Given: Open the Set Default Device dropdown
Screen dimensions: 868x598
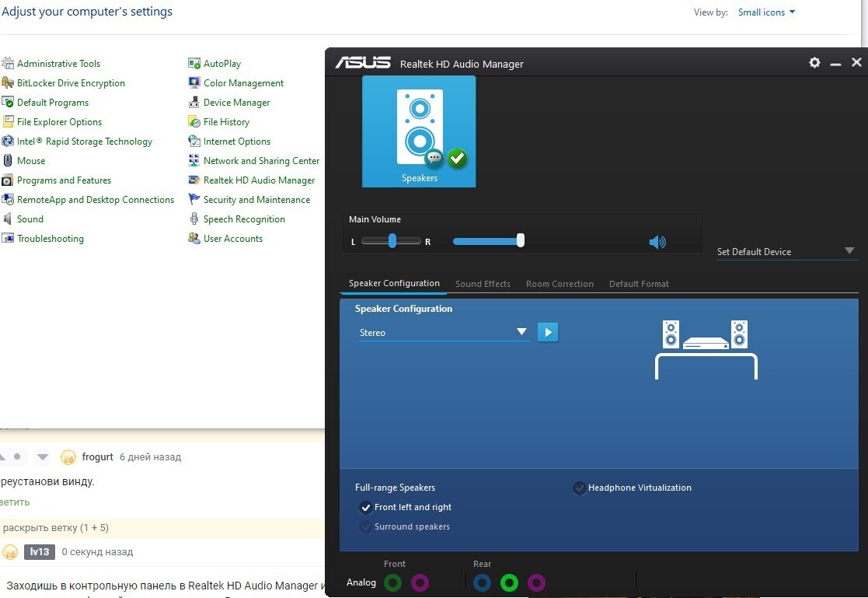Looking at the screenshot, I should click(849, 251).
